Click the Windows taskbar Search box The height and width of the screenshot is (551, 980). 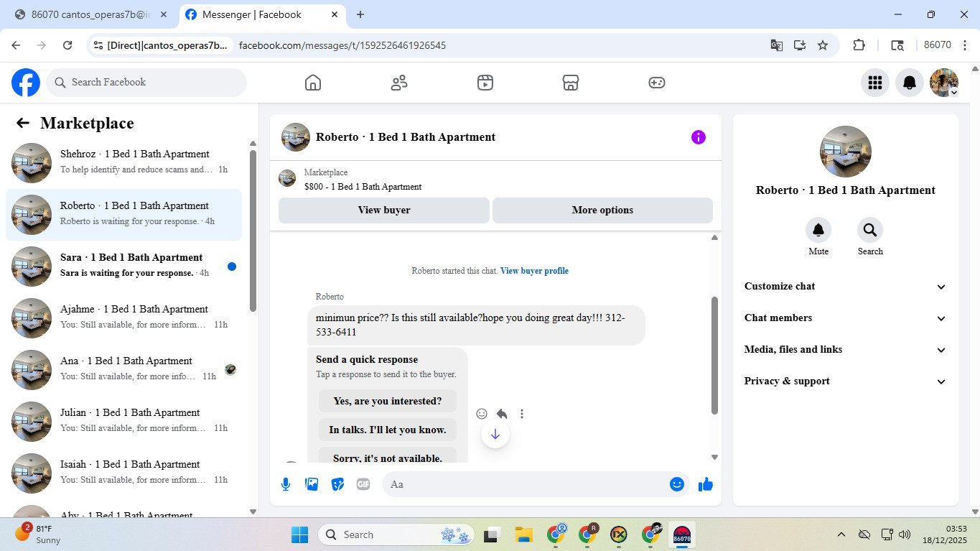point(396,534)
